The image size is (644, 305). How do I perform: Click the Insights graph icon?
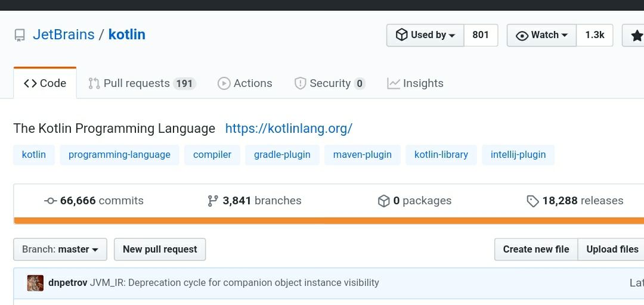click(x=394, y=83)
